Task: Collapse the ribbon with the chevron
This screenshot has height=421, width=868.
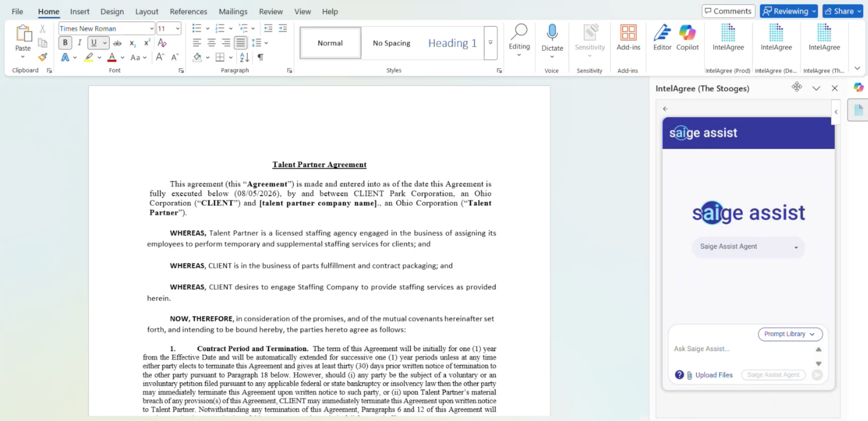Action: [x=857, y=68]
